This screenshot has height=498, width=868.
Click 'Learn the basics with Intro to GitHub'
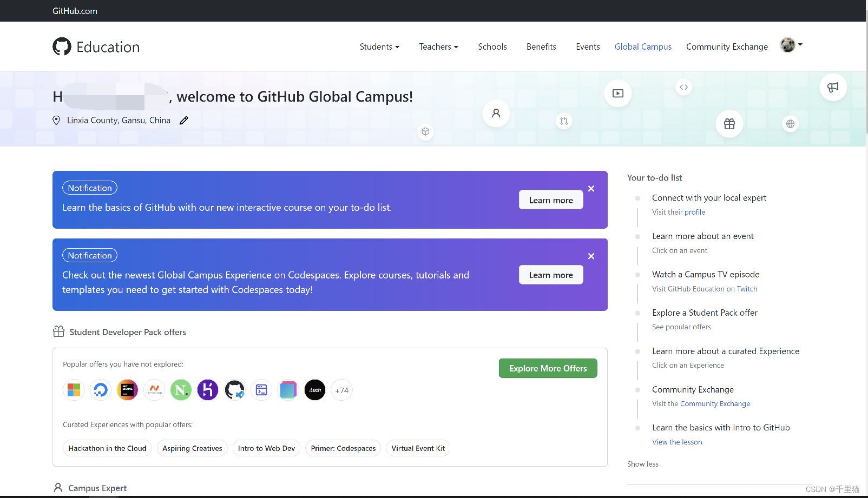tap(721, 427)
